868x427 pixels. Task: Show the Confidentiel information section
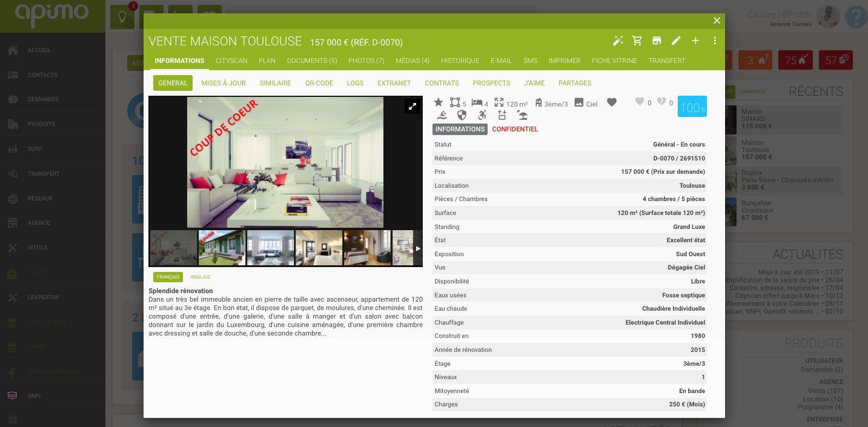pyautogui.click(x=515, y=129)
